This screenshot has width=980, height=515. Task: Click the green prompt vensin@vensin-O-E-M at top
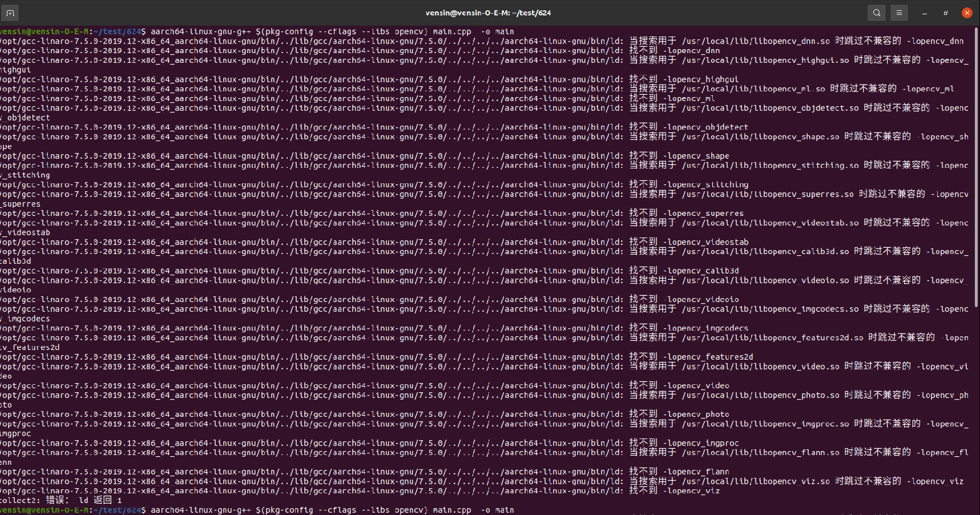click(46, 31)
